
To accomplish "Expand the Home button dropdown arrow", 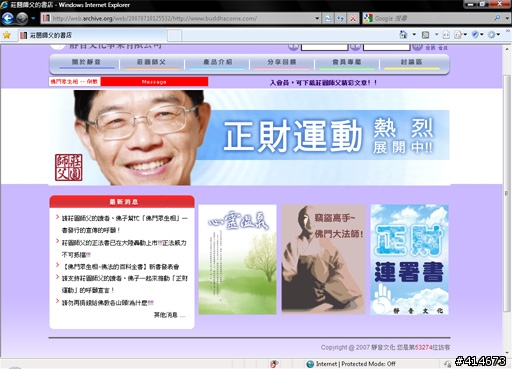I will click(x=414, y=35).
